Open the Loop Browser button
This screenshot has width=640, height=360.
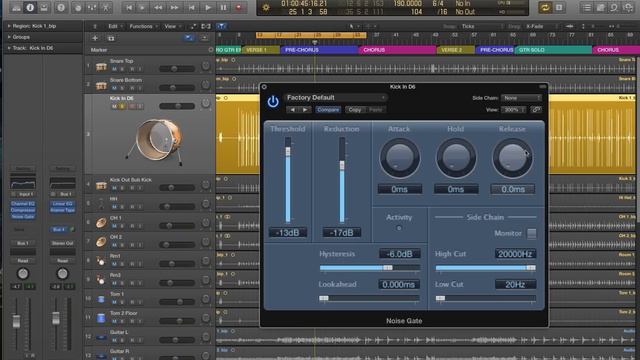pos(614,7)
